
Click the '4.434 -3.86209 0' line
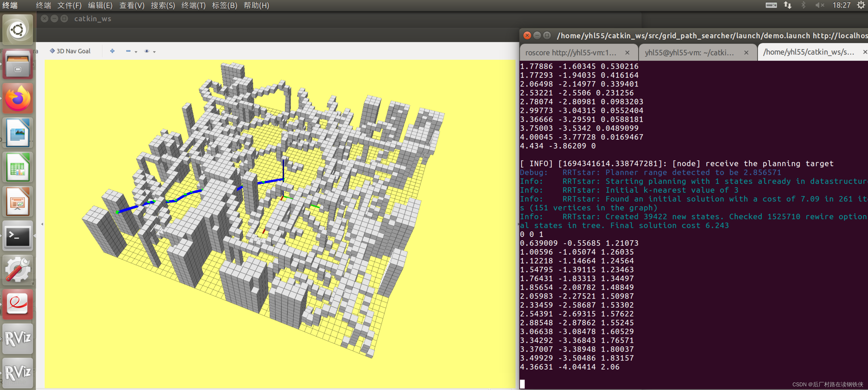[558, 146]
